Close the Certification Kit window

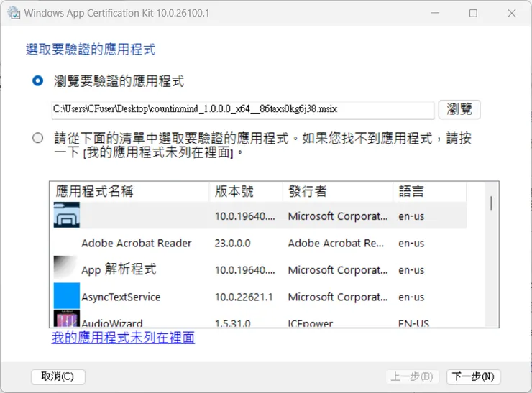(512, 13)
